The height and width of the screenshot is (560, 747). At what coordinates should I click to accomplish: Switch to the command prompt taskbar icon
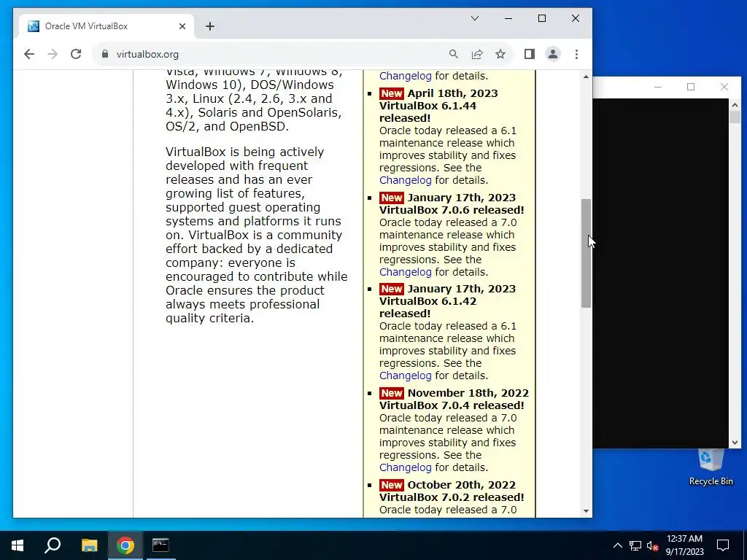160,545
